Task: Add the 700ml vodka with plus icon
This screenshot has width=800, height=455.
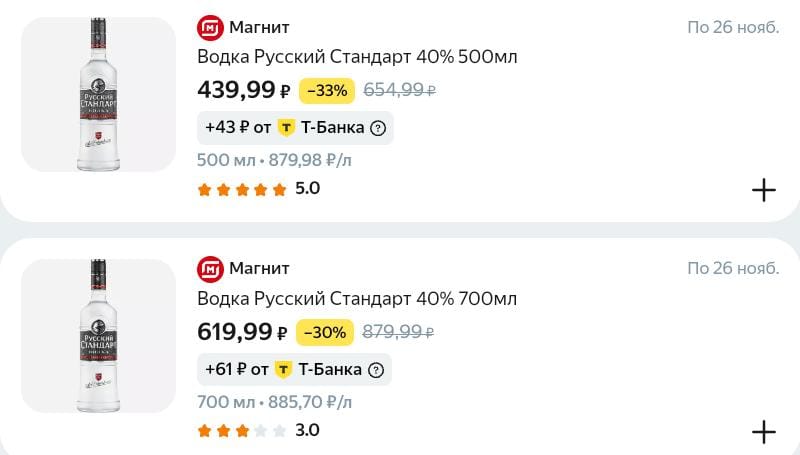Action: [763, 432]
